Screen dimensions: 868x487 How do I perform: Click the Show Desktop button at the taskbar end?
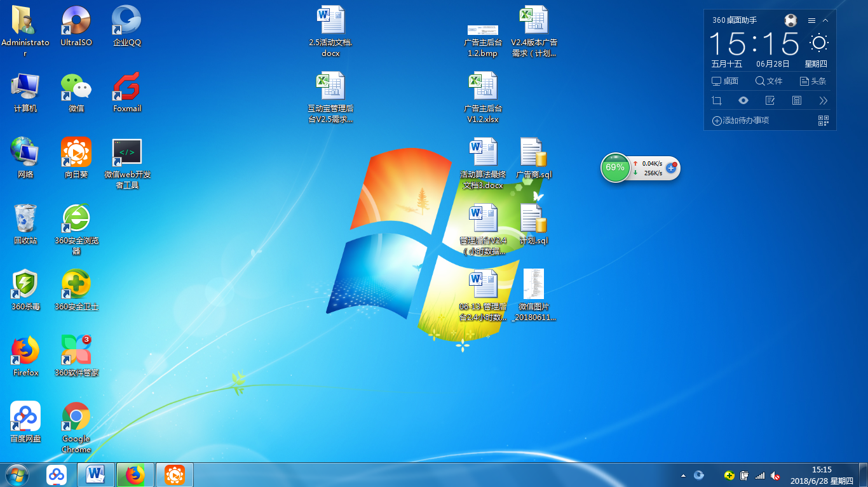863,475
